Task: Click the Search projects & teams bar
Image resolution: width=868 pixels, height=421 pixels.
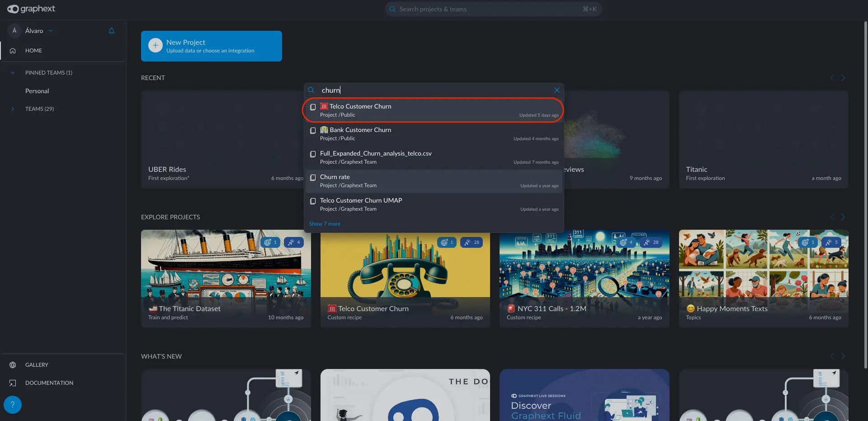Action: click(493, 9)
